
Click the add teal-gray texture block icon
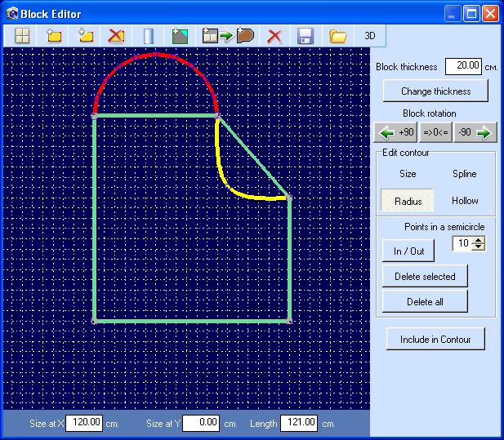[180, 36]
